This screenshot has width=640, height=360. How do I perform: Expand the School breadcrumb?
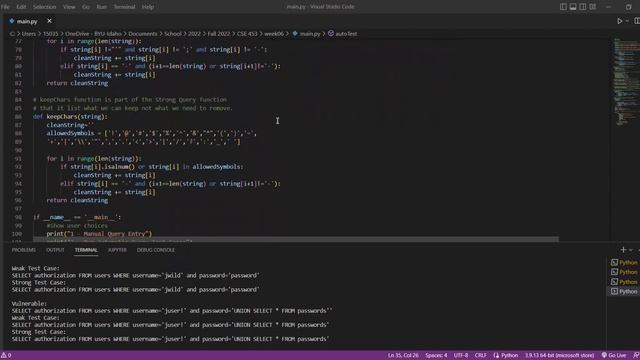point(173,34)
